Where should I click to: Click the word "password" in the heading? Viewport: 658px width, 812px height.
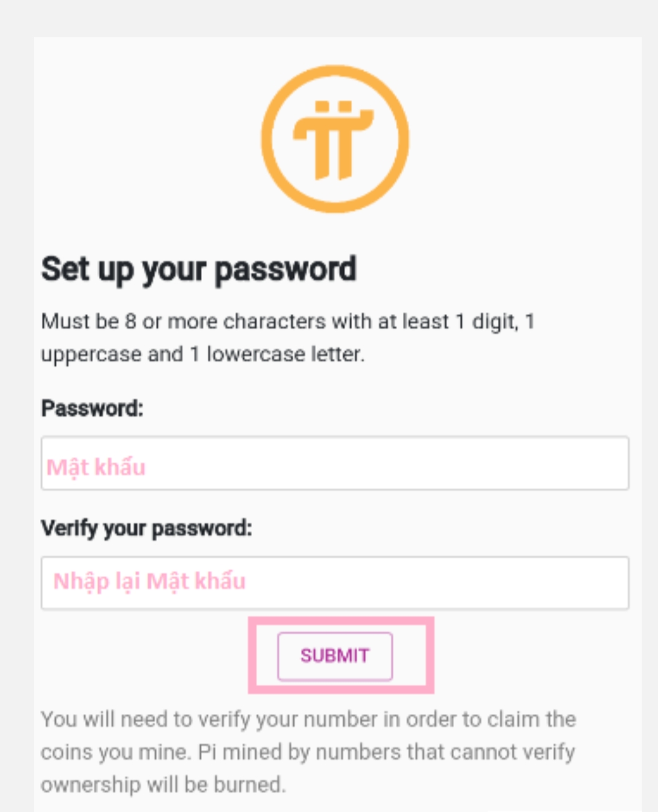click(285, 270)
